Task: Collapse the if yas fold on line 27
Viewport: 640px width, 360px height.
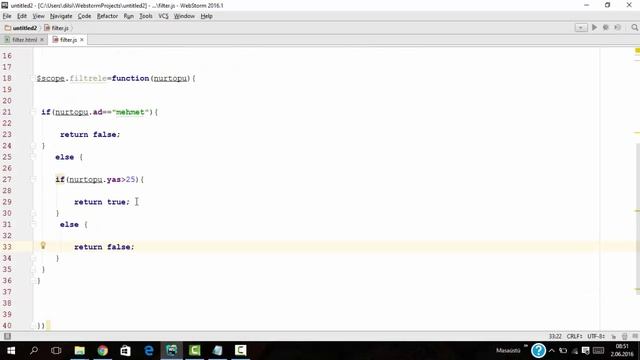Action: 34,179
